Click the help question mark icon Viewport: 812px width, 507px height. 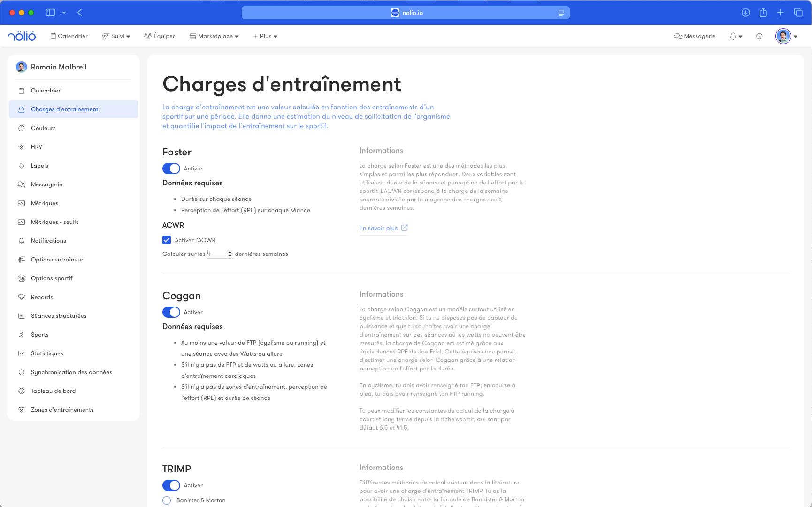(x=759, y=36)
